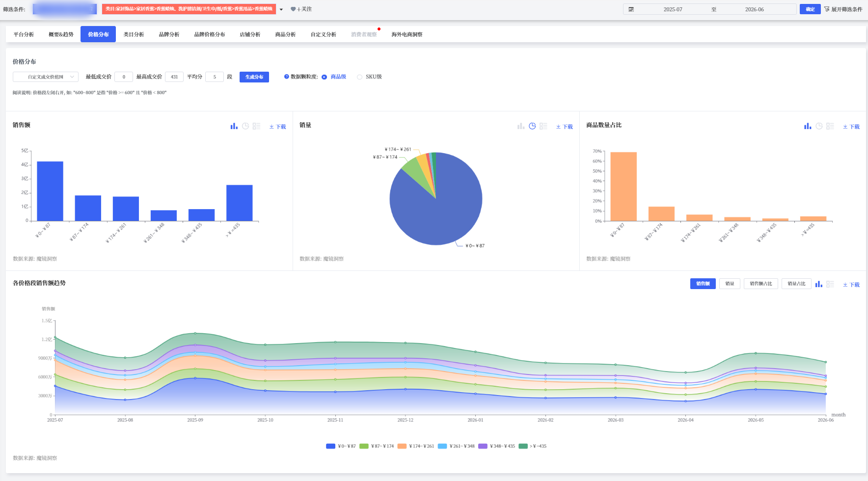Expand filters via 展开筛选条件
The image size is (868, 481).
[843, 9]
